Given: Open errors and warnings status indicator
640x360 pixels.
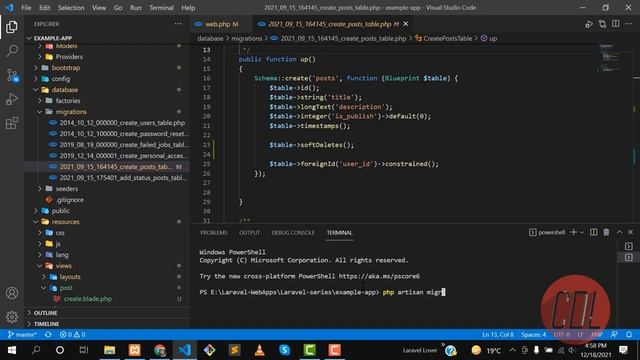Looking at the screenshot, I should tap(72, 335).
